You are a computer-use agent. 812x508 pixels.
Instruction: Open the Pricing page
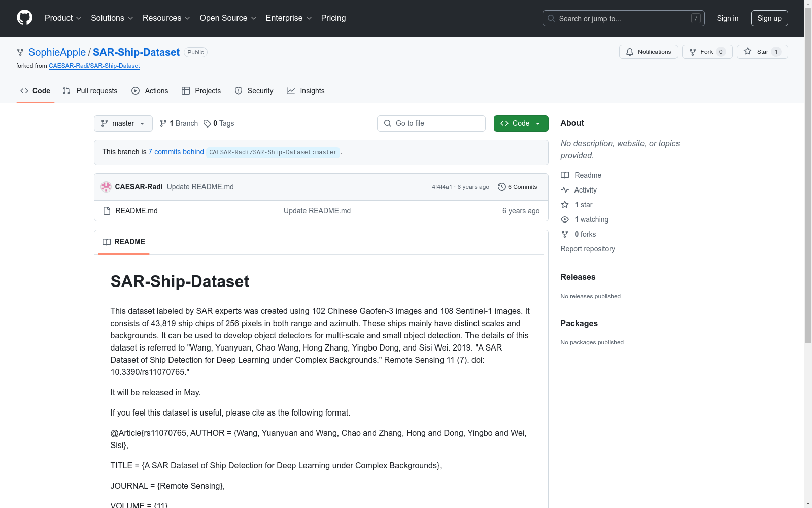(333, 18)
